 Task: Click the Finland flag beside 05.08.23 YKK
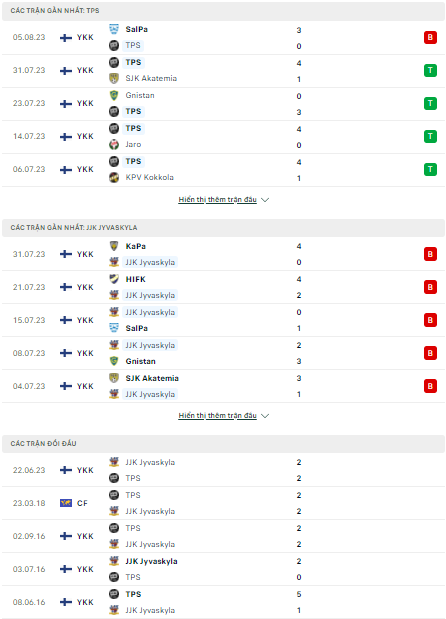click(66, 38)
